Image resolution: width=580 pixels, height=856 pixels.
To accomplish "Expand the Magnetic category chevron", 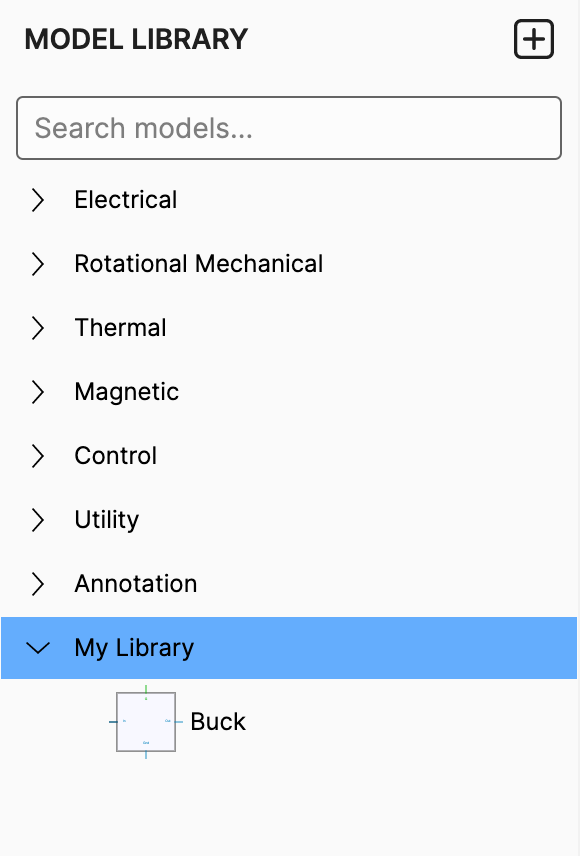I will point(38,392).
